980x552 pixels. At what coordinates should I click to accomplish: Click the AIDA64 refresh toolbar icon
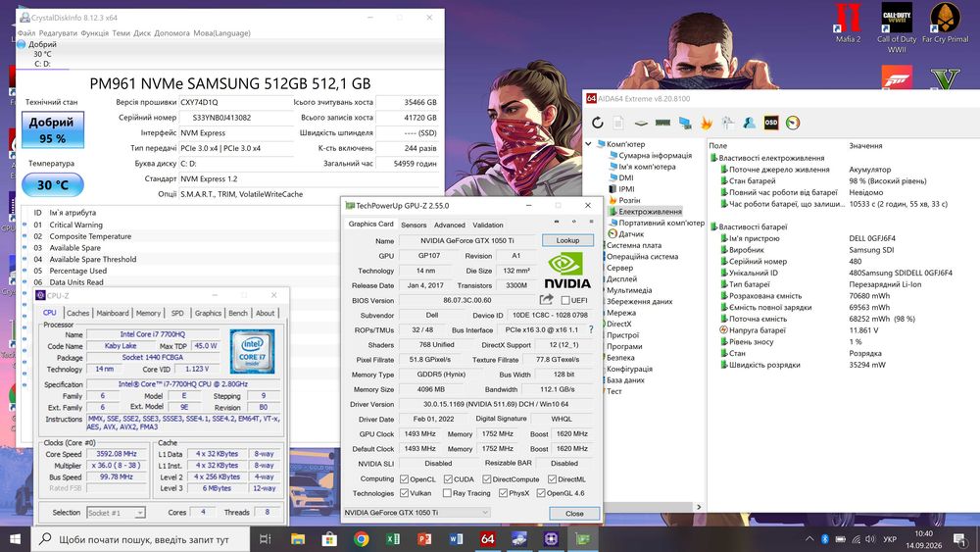(598, 124)
